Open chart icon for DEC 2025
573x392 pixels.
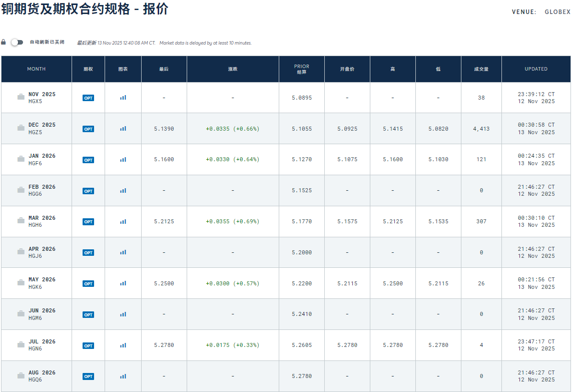[123, 129]
